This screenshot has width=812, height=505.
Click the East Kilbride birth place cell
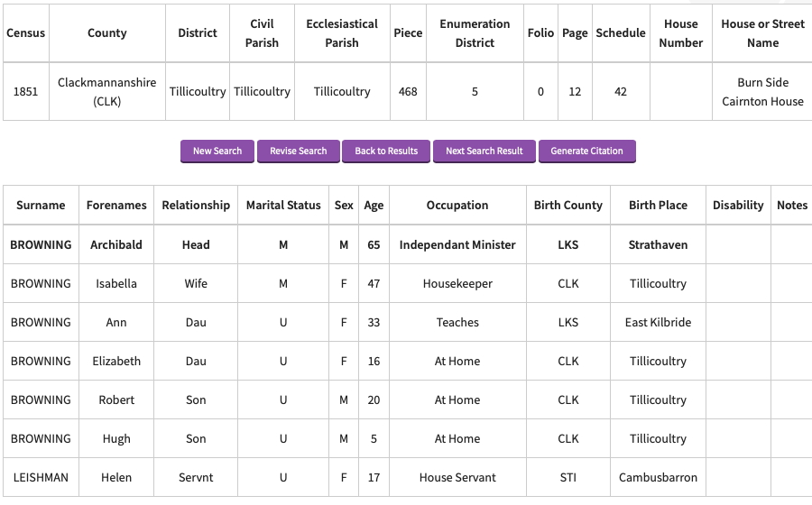pos(658,322)
